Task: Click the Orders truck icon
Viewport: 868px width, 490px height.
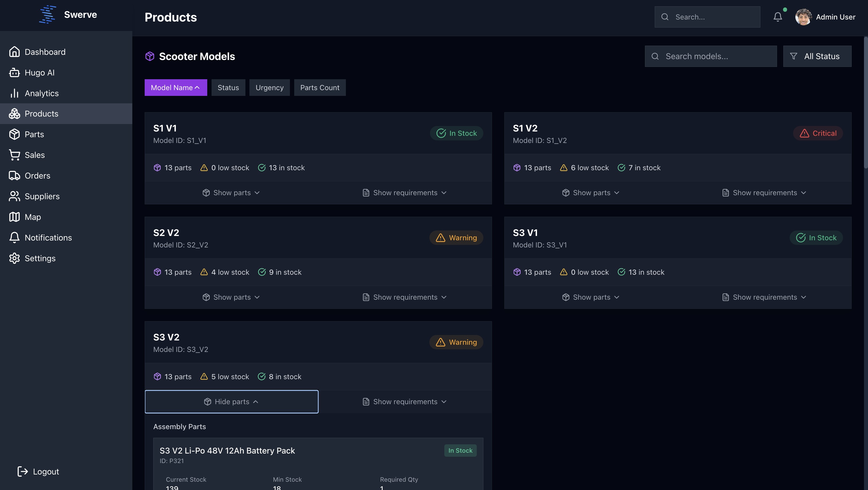Action: pos(14,176)
